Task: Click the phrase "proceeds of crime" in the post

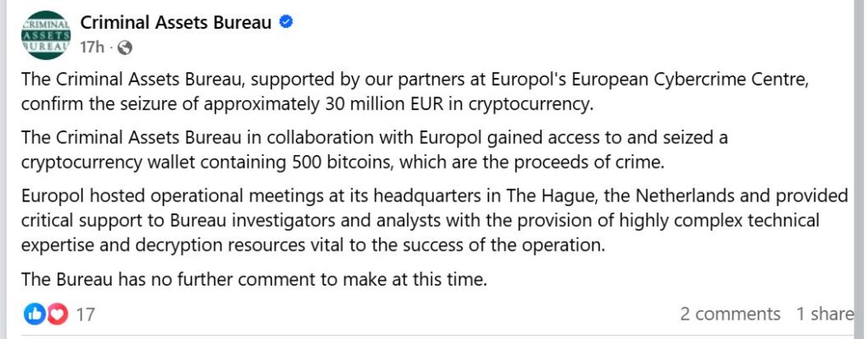Action: click(x=621, y=162)
